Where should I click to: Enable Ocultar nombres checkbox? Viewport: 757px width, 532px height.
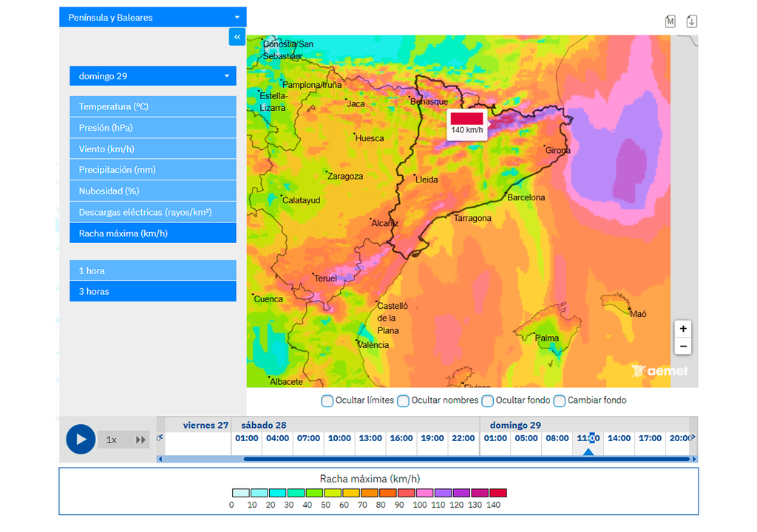[403, 400]
